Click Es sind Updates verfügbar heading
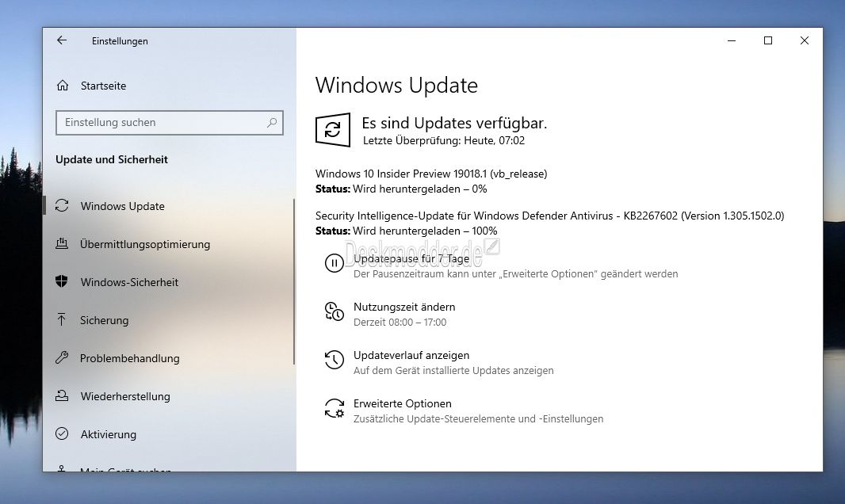This screenshot has width=845, height=504. point(454,124)
